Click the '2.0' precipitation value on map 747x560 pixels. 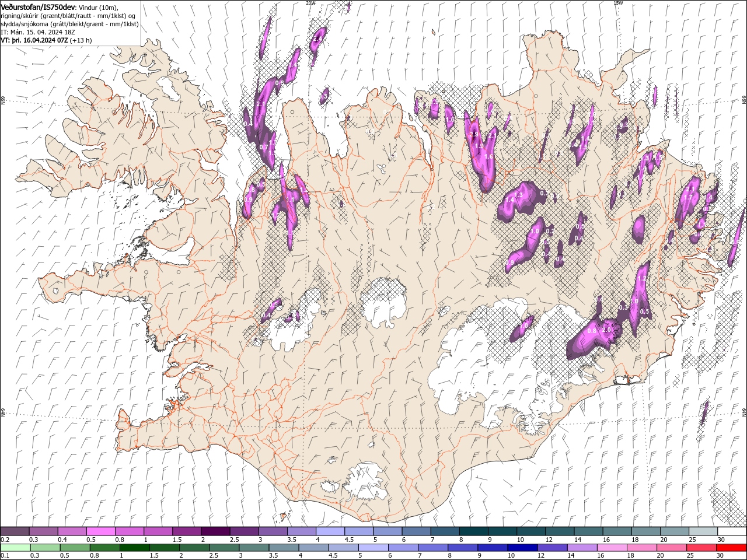(x=606, y=330)
